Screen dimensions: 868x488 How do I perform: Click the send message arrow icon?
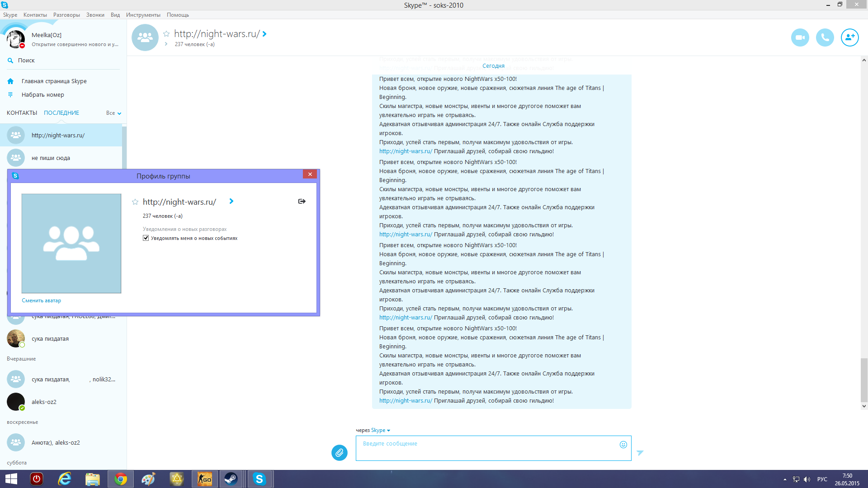(x=640, y=453)
